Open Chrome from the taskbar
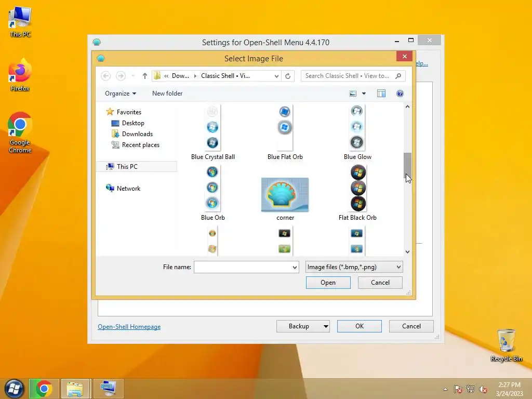532x399 pixels. click(x=44, y=389)
